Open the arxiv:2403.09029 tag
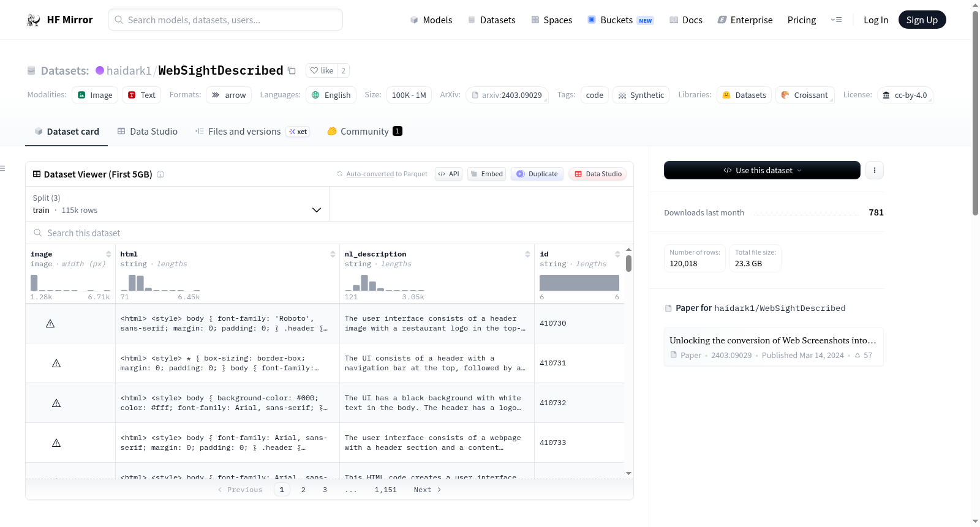The image size is (980, 527). [x=507, y=95]
